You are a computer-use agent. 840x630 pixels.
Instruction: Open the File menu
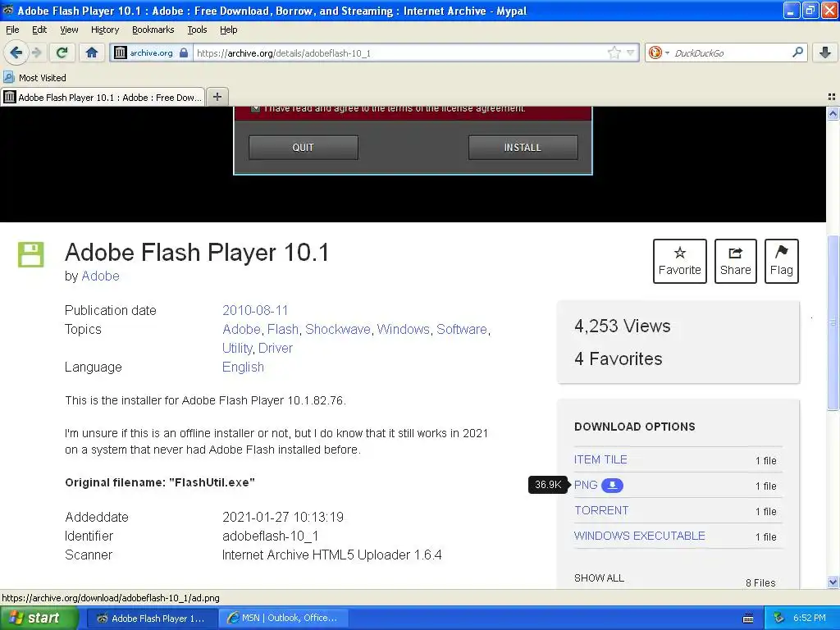12,30
